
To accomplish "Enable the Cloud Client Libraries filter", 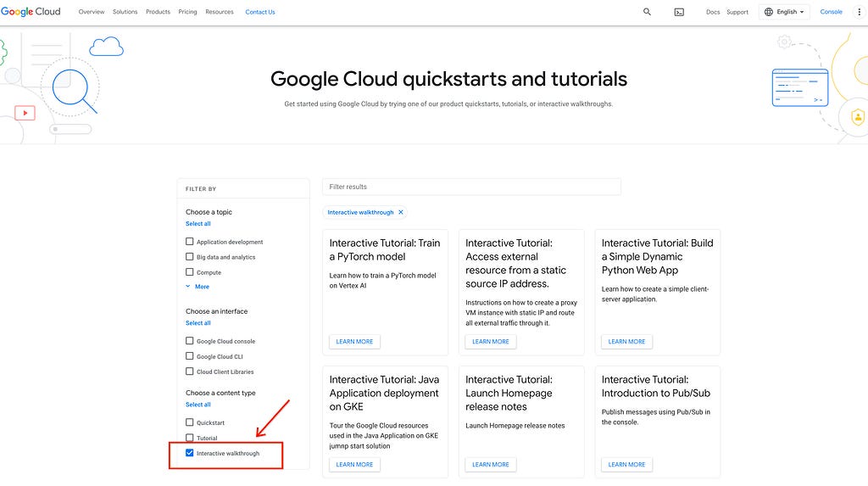I will pyautogui.click(x=189, y=371).
